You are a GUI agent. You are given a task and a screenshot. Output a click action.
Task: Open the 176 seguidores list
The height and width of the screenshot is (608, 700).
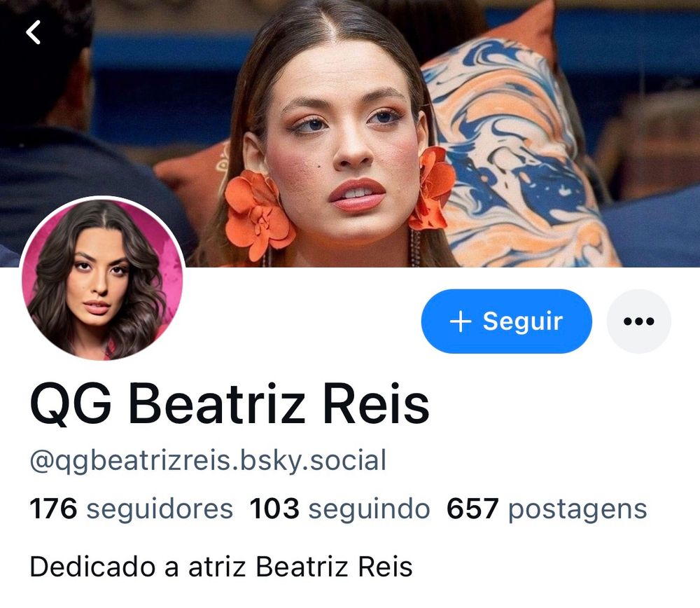click(132, 509)
